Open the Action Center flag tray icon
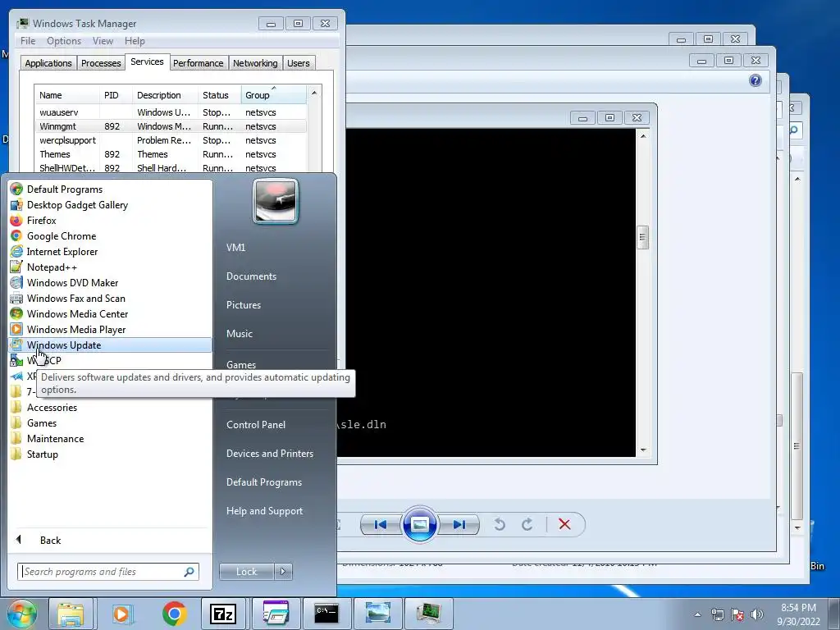This screenshot has width=840, height=630. coord(737,614)
